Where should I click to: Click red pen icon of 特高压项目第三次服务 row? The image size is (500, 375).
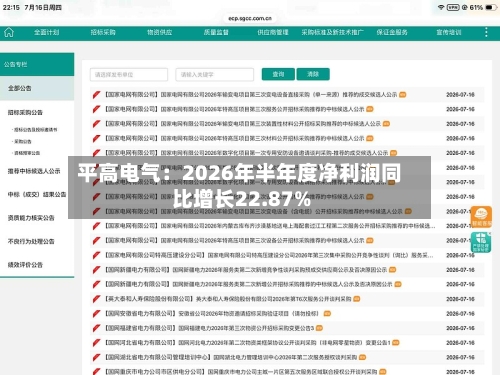pos(96,109)
